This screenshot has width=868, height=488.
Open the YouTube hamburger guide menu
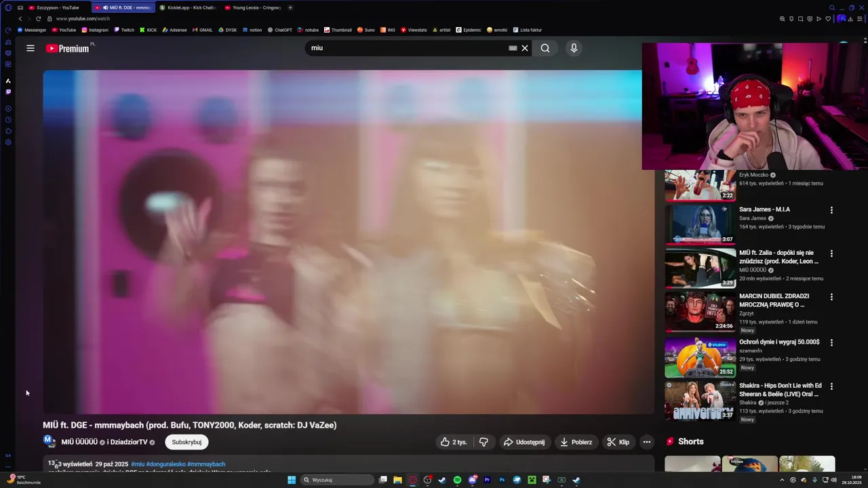31,48
